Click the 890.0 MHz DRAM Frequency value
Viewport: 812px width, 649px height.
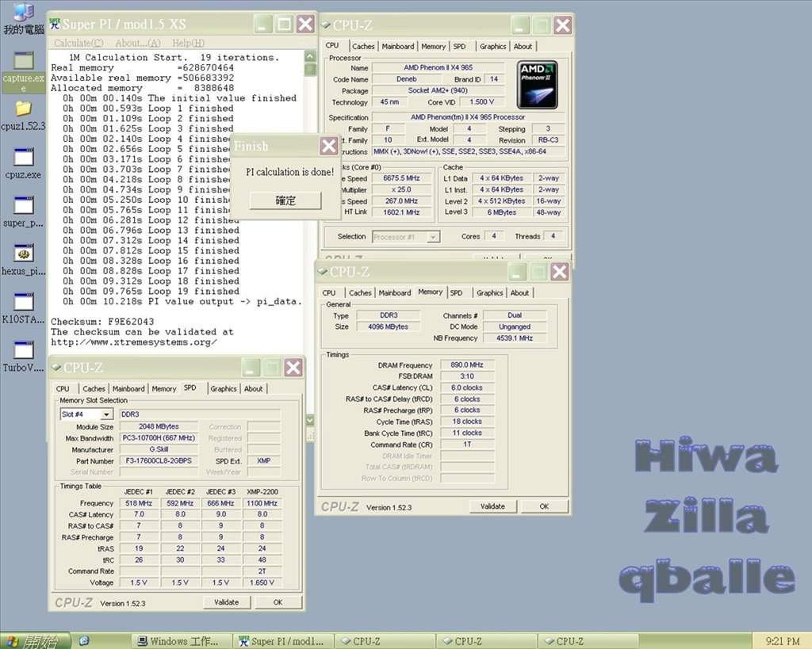[x=467, y=365]
